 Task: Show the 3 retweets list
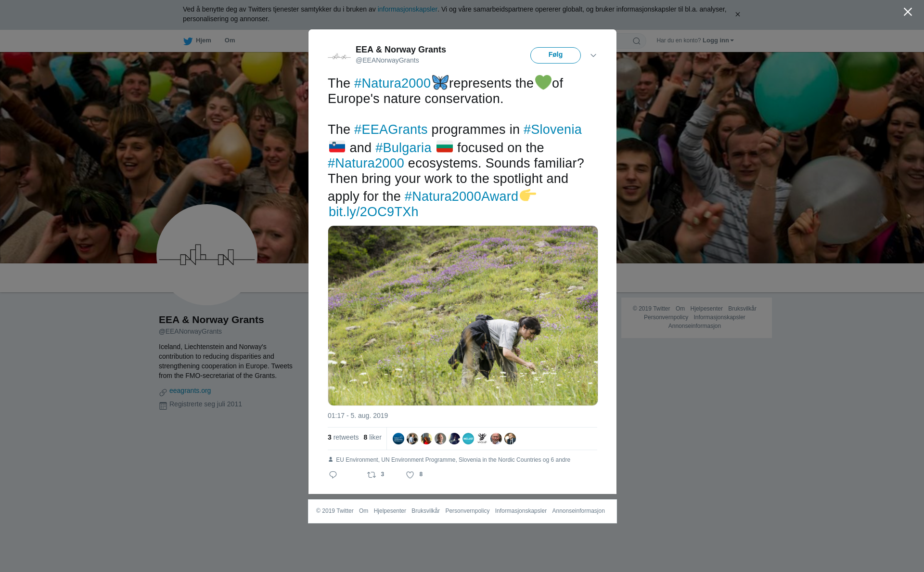[x=343, y=437]
